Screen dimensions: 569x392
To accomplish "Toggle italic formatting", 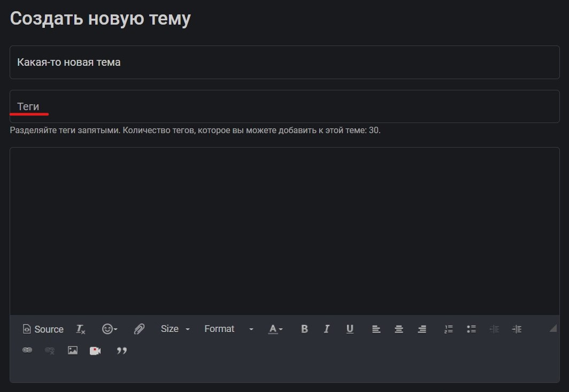I will click(x=327, y=329).
